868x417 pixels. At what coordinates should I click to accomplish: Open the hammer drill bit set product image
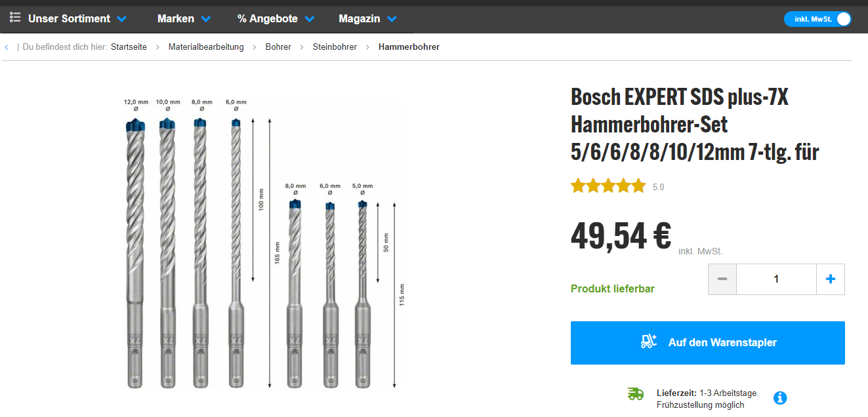(x=262, y=243)
